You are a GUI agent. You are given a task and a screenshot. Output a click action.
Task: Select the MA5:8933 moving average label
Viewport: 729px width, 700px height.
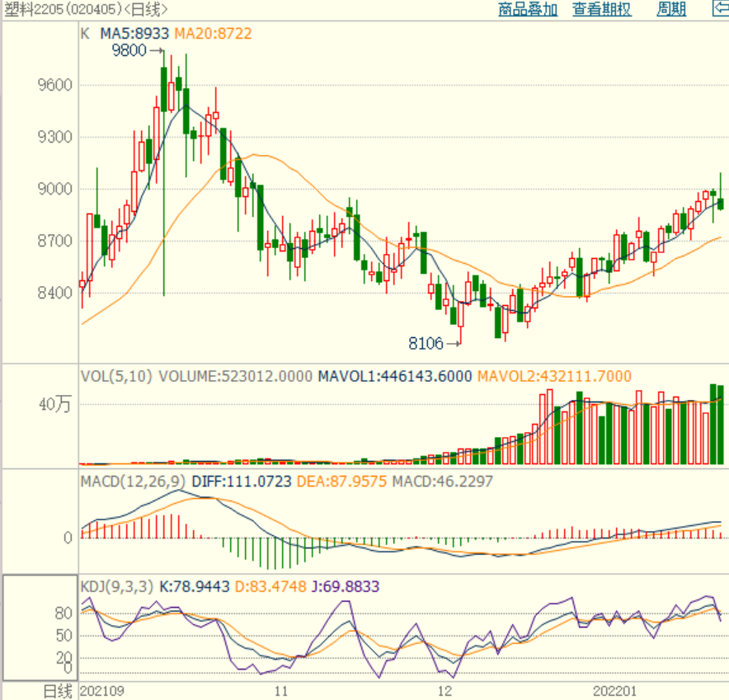[134, 34]
